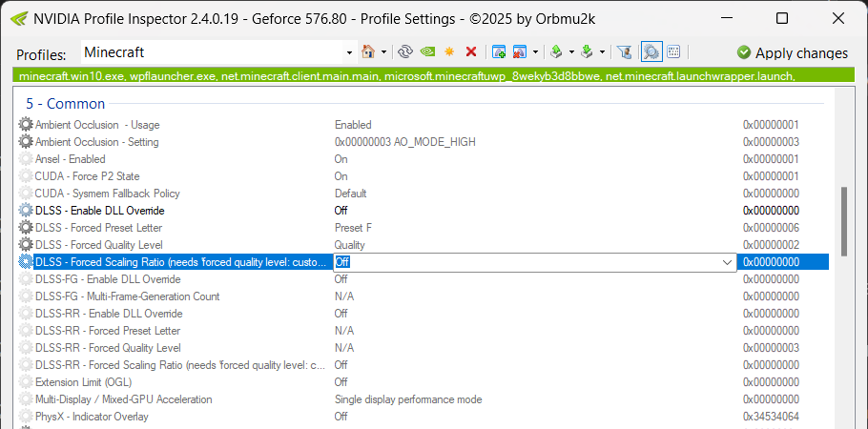The height and width of the screenshot is (429, 868).
Task: Select DLSS-RR - Enable DLL Override row
Action: coord(424,314)
